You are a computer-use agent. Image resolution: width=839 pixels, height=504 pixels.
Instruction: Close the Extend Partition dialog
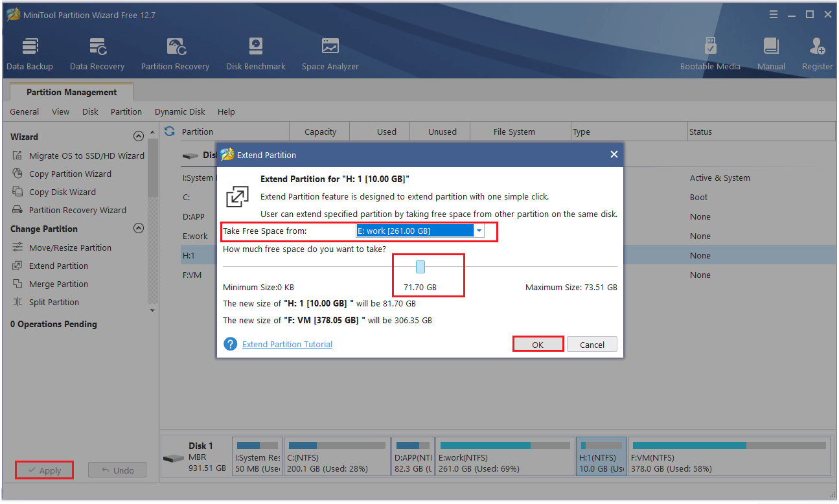pos(614,155)
